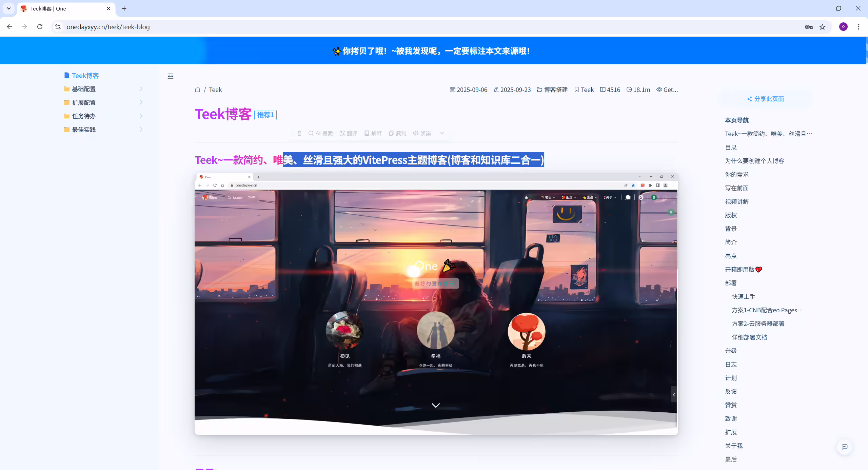Go to the home breadcrumb icon
The height and width of the screenshot is (470, 868).
tap(198, 90)
